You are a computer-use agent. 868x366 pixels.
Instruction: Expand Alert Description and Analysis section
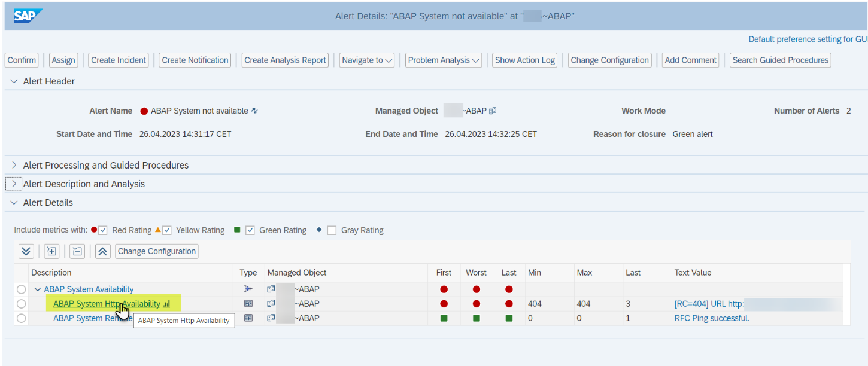(14, 184)
